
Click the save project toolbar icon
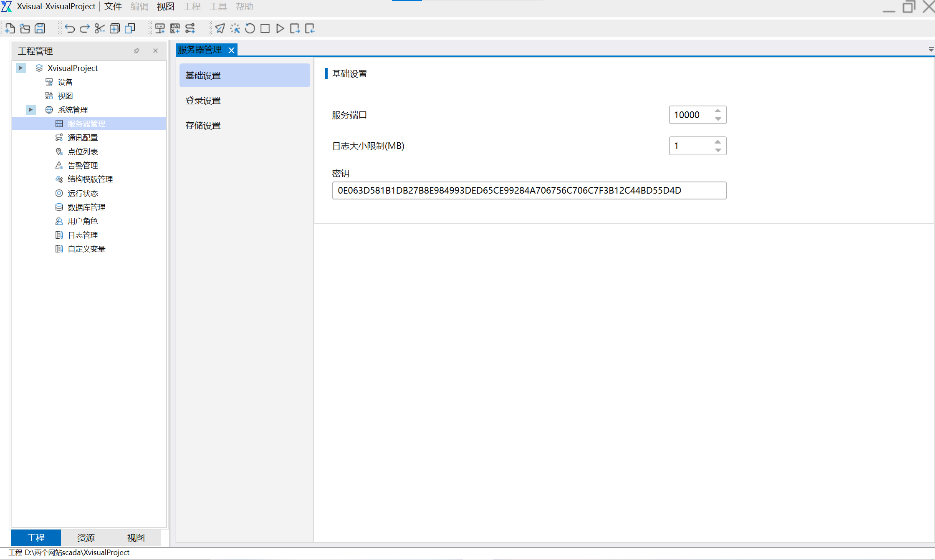(40, 28)
